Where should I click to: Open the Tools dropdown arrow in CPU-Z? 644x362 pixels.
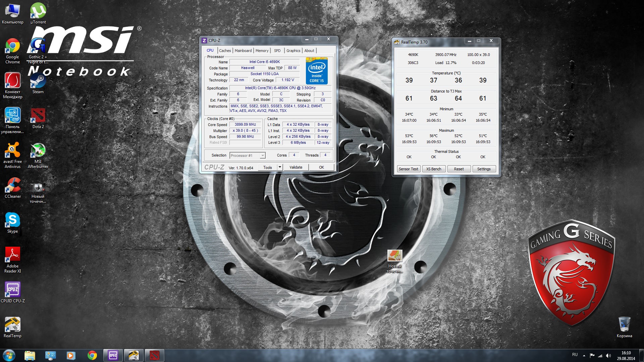(x=280, y=167)
